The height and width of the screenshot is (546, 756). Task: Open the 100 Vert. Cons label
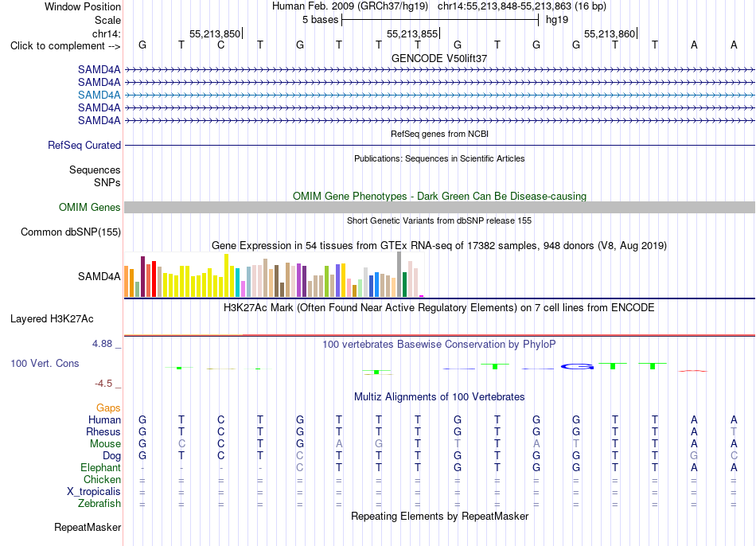(45, 363)
